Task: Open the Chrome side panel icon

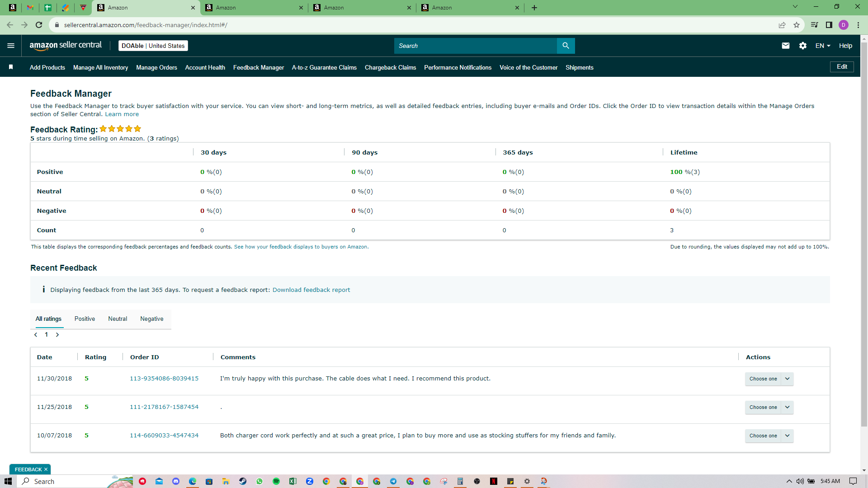Action: [x=829, y=25]
